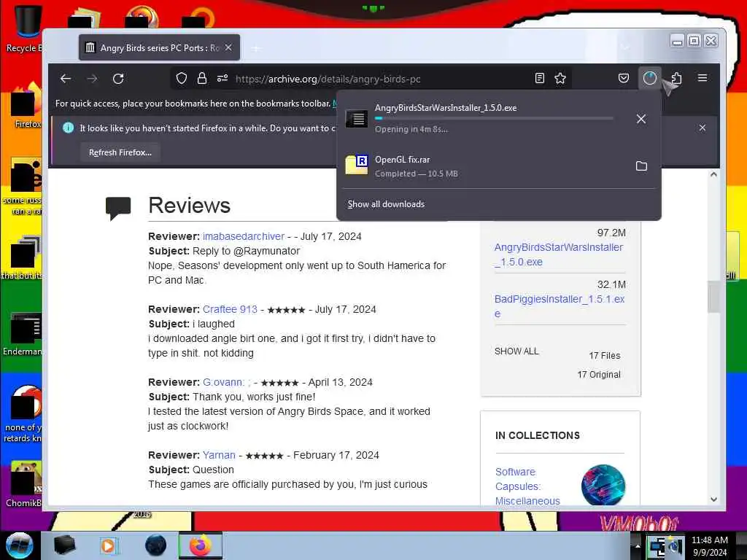Show all downloads

[x=386, y=204]
